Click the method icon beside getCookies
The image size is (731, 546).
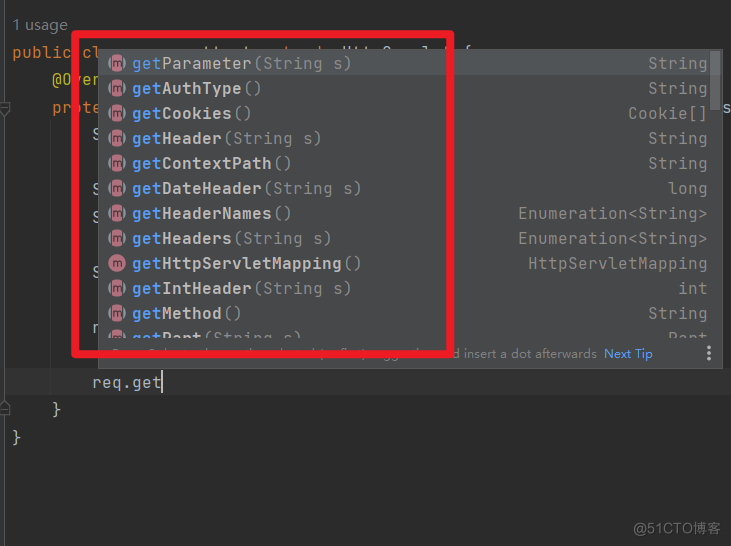117,113
